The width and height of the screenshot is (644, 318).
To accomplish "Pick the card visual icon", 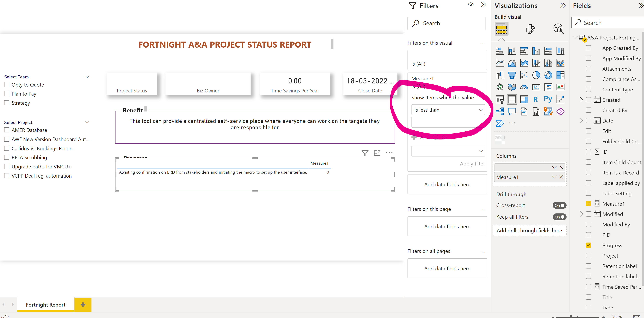I will (536, 87).
